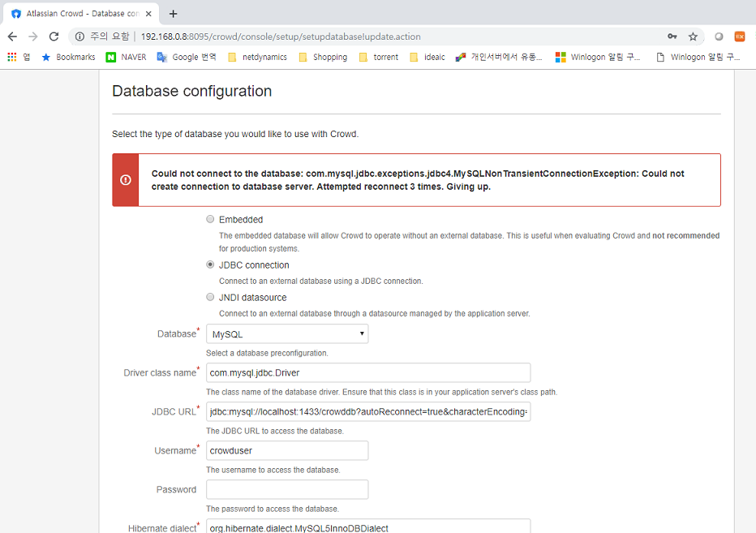This screenshot has height=533, width=756.
Task: Open the netdynamics bookmark folder
Action: click(257, 57)
